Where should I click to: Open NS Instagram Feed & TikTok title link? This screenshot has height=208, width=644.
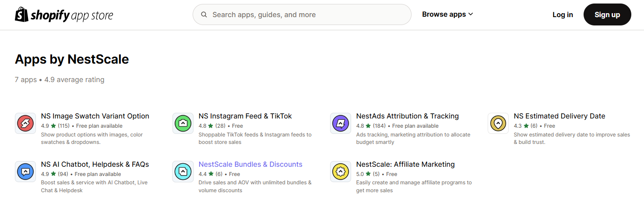245,116
